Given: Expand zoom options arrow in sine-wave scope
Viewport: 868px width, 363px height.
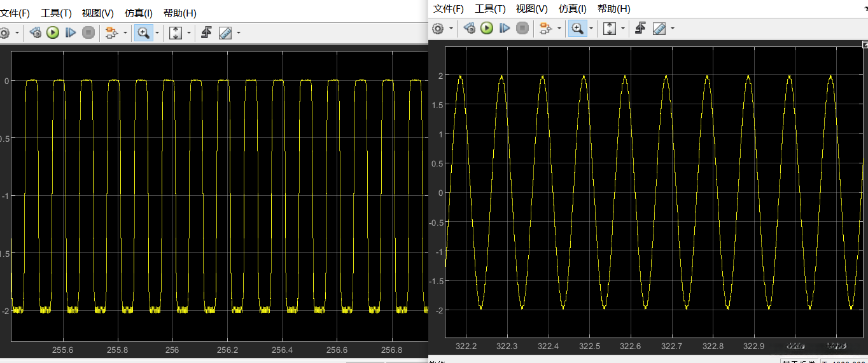Looking at the screenshot, I should [x=591, y=28].
